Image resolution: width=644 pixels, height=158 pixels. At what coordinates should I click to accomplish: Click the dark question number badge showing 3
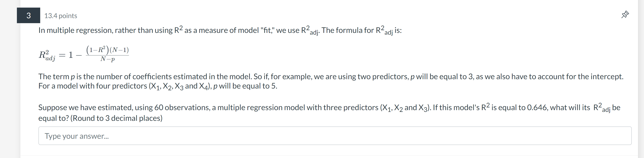click(x=28, y=16)
